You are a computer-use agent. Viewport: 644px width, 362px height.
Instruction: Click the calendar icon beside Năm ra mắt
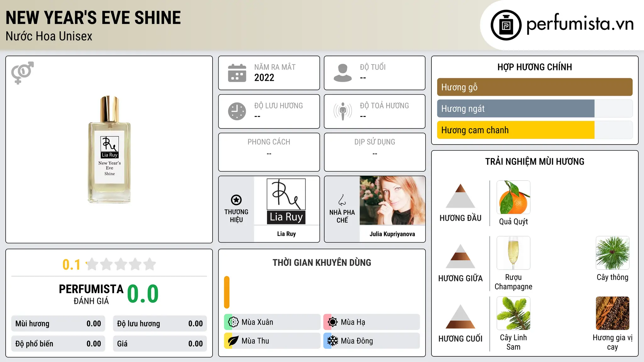[237, 73]
